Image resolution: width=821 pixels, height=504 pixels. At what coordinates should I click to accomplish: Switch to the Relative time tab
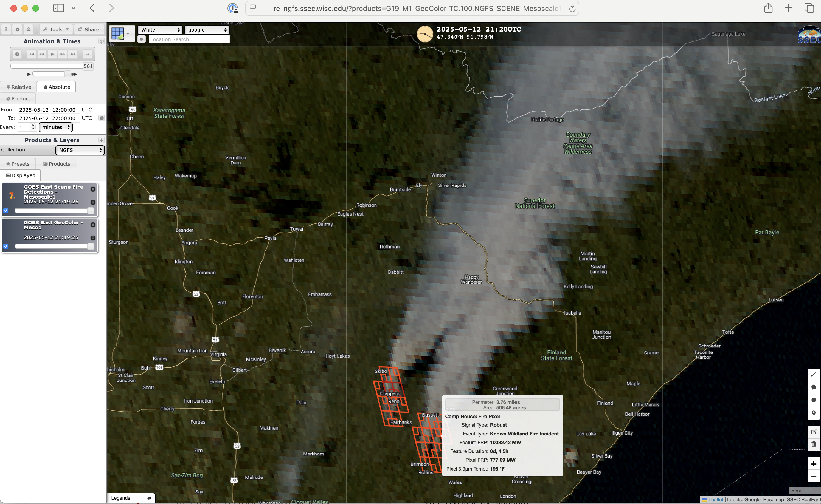coord(19,87)
